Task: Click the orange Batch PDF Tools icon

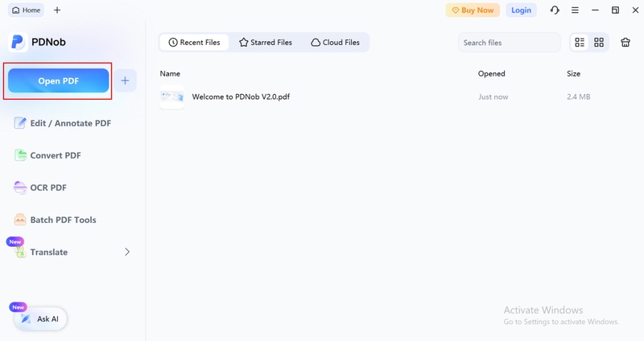Action: tap(19, 220)
